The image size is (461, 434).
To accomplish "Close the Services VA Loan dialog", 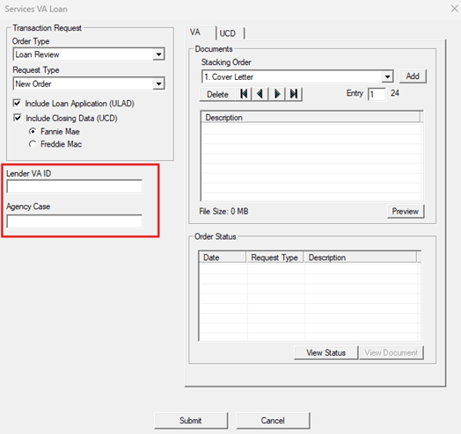I will tap(454, 9).
